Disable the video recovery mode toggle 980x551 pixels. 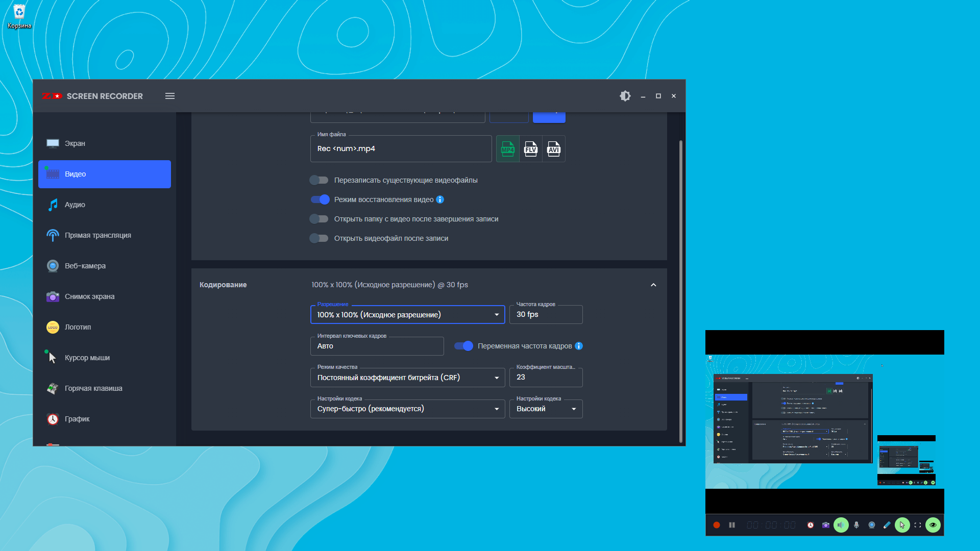(320, 199)
